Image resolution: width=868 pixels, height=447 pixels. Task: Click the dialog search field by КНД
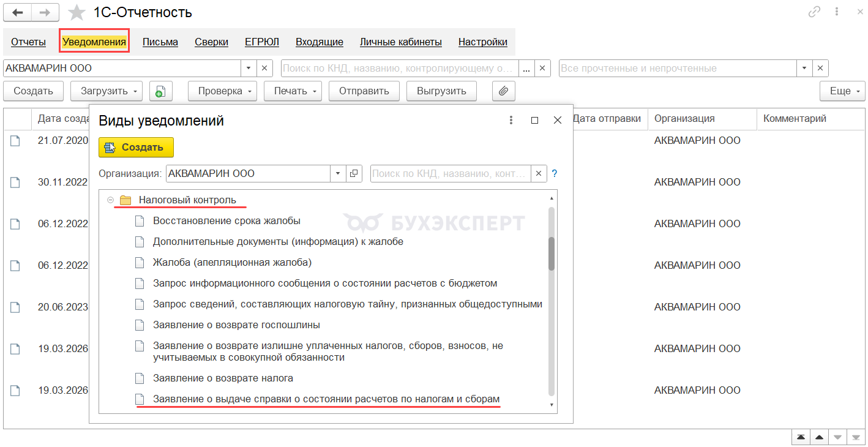tap(451, 174)
